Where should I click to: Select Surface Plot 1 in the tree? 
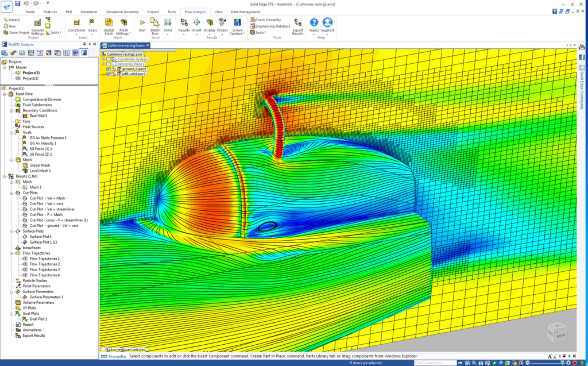pos(40,237)
